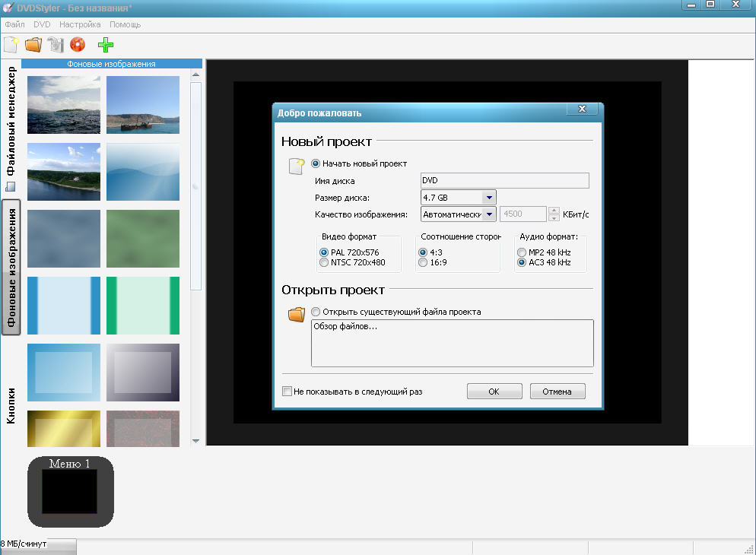Click the Burn DVD disc icon

click(77, 45)
